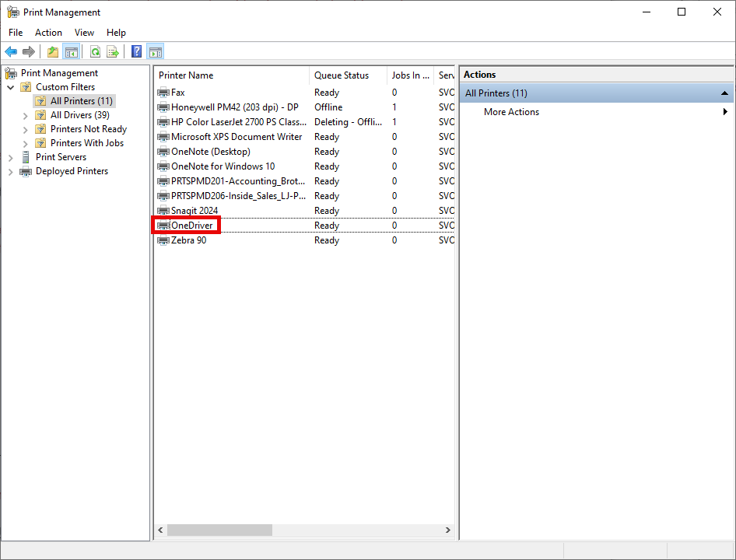Select All Printers (11) in the tree
The image size is (736, 560).
pyautogui.click(x=82, y=101)
